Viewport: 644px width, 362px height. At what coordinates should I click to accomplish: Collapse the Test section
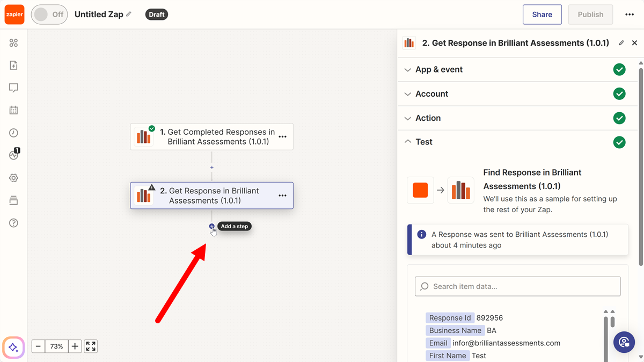pyautogui.click(x=425, y=141)
